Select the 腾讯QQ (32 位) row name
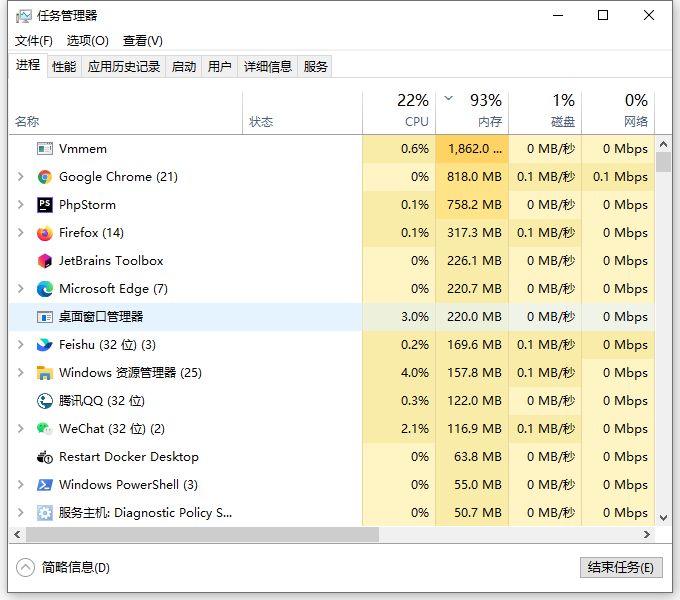The image size is (680, 600). pos(102,401)
